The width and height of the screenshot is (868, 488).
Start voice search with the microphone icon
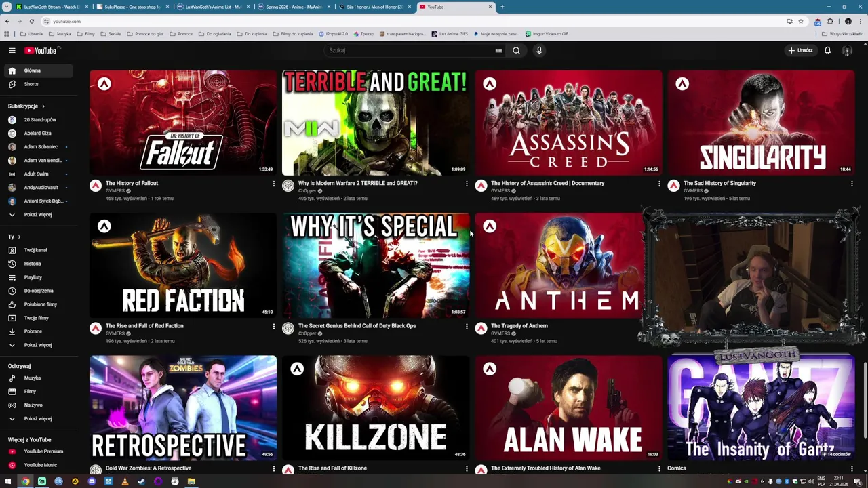(x=539, y=50)
